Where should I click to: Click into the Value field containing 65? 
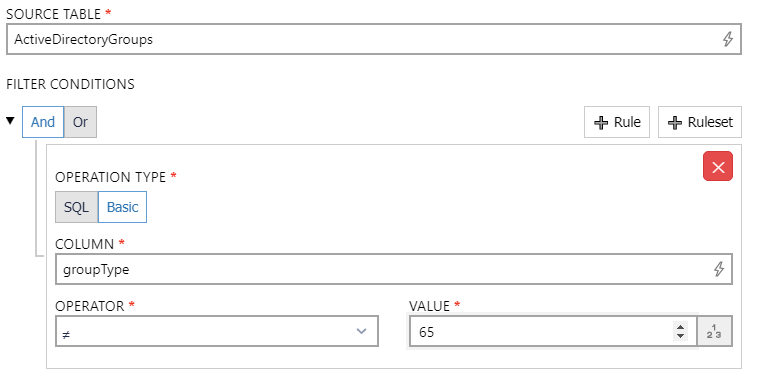click(x=540, y=332)
